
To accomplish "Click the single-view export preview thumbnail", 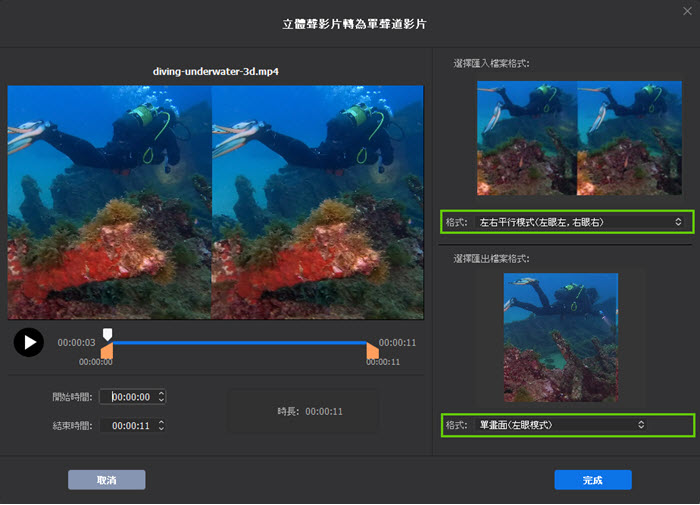I will coord(561,338).
